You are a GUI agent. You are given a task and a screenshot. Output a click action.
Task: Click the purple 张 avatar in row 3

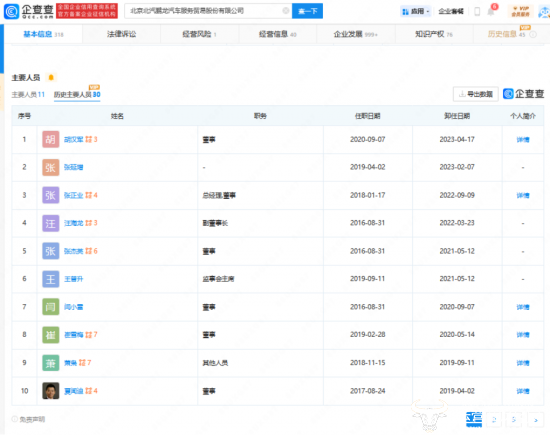51,195
